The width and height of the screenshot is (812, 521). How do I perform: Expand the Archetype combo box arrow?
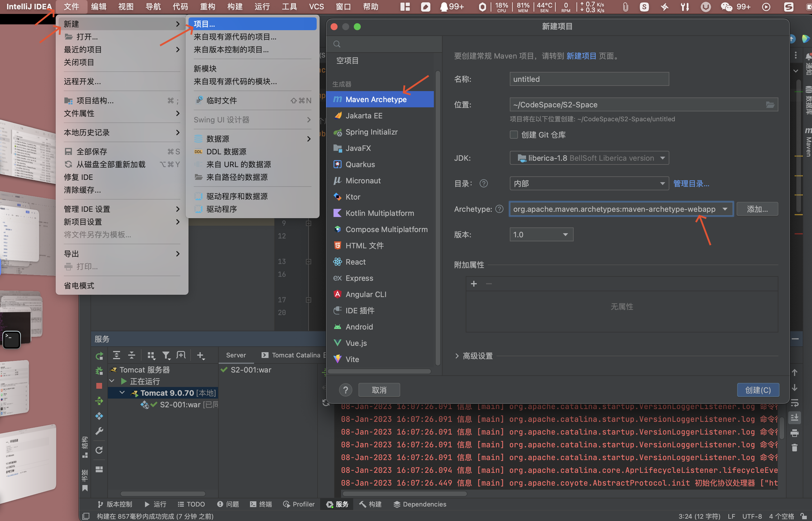[725, 209]
